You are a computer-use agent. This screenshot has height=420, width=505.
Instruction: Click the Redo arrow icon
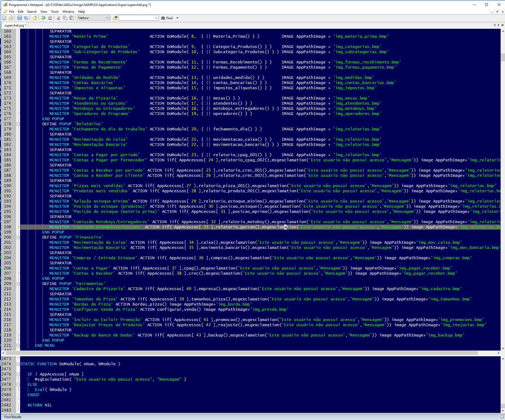50,18
